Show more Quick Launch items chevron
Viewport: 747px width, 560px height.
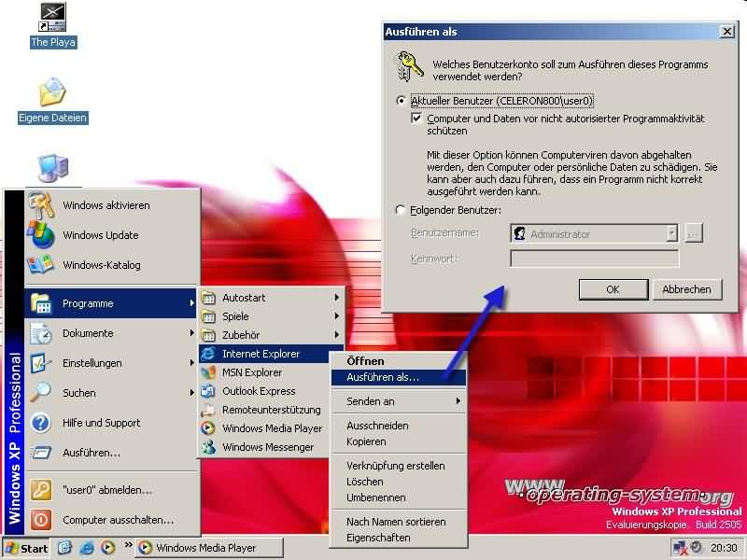[128, 545]
